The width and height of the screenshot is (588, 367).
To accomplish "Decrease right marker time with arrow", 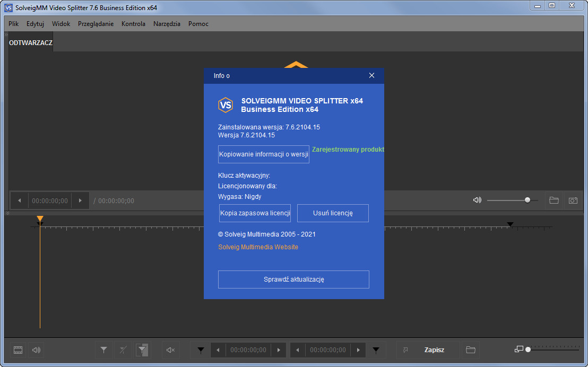I will tap(297, 350).
